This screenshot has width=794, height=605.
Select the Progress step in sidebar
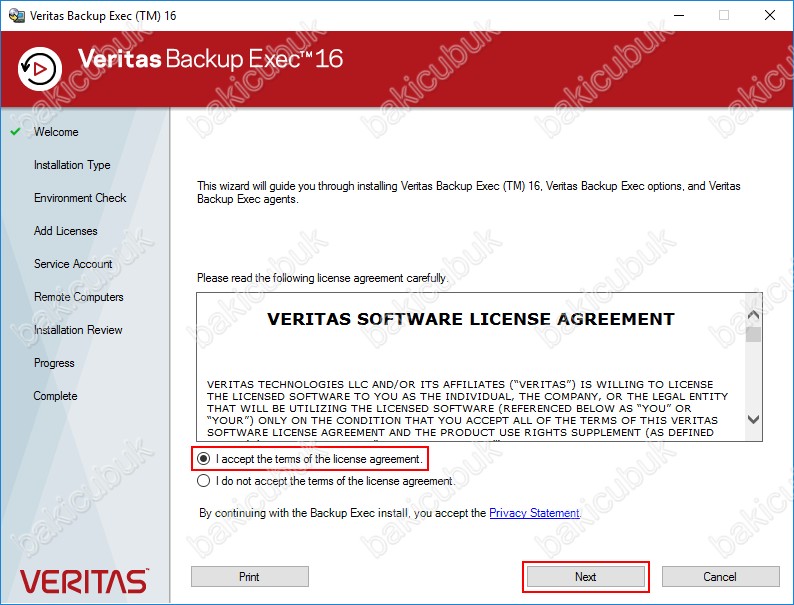coord(54,363)
